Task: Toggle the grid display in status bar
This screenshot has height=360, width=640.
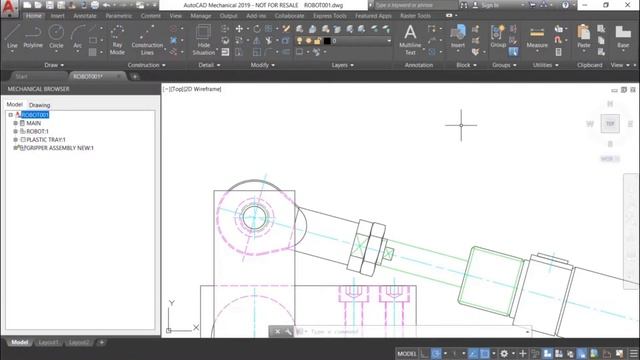Action: [424, 353]
